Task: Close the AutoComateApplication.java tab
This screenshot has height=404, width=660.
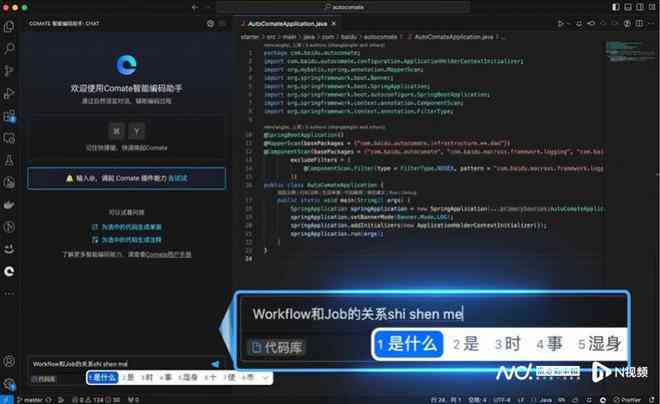Action: pyautogui.click(x=334, y=24)
